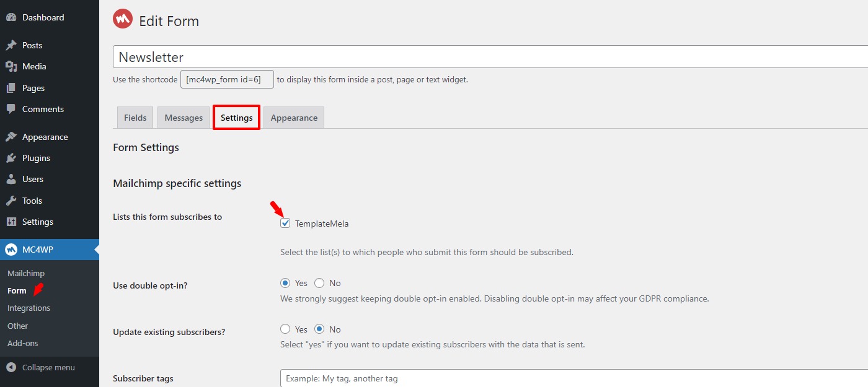Open the Pages menu item
The height and width of the screenshot is (387, 868).
tap(50, 88)
